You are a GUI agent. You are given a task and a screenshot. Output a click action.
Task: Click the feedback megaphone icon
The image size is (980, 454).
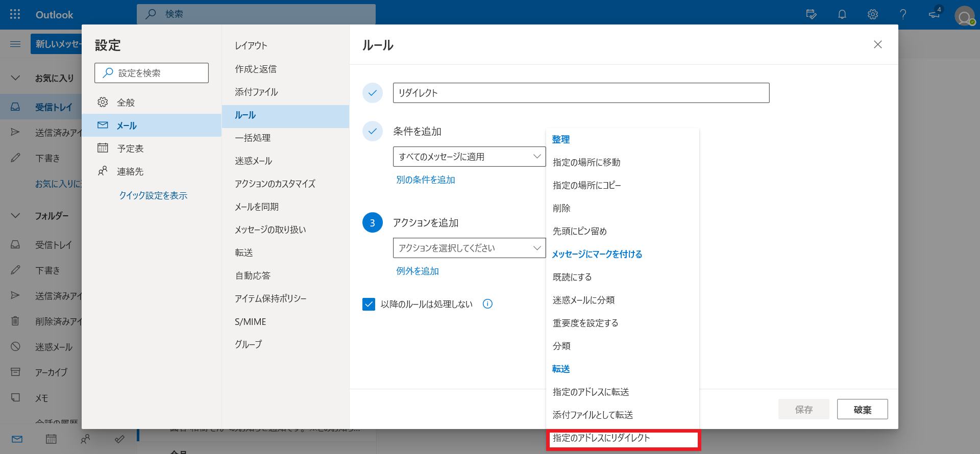click(x=934, y=14)
